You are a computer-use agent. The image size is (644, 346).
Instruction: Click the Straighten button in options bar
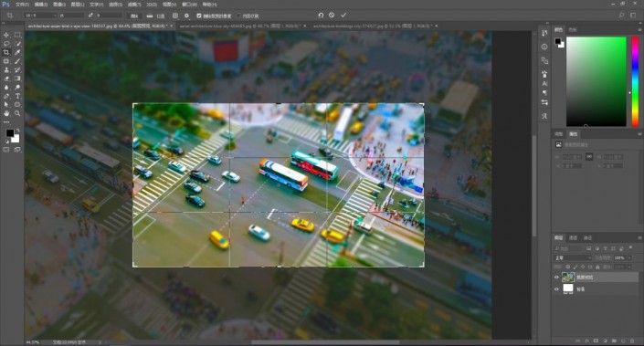pos(156,16)
